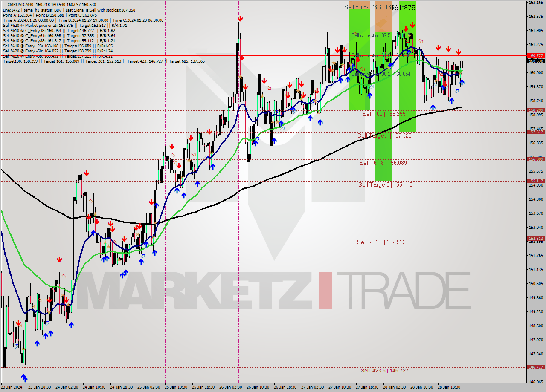Click the 'Sell 261.8 | 152.513' chart label
Screen dimensions: 546x392
[381, 242]
